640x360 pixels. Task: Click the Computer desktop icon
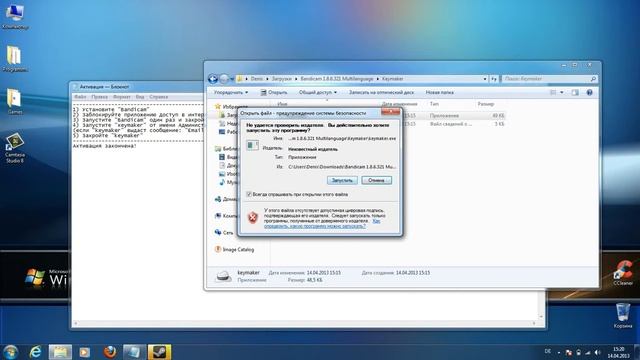click(x=15, y=16)
